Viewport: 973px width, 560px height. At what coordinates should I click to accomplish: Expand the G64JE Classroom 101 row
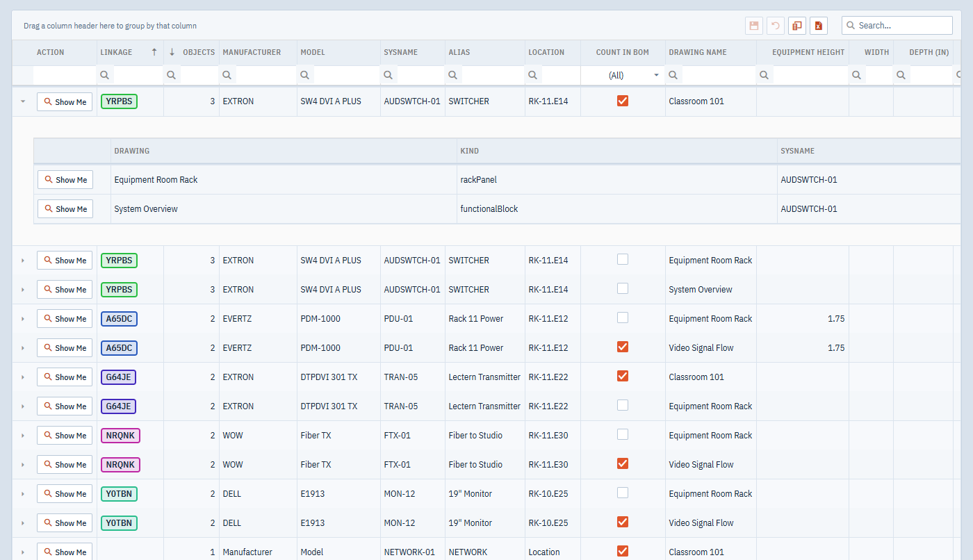tap(22, 377)
